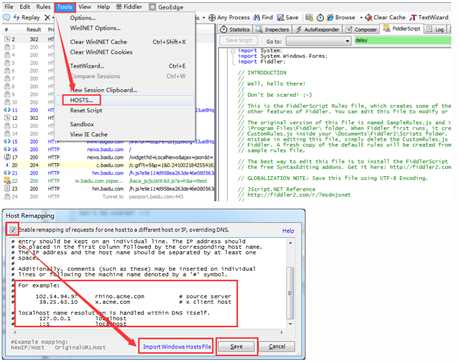Click the hosts text horizontal scrollbar
This screenshot has width=459, height=362.
point(148,332)
